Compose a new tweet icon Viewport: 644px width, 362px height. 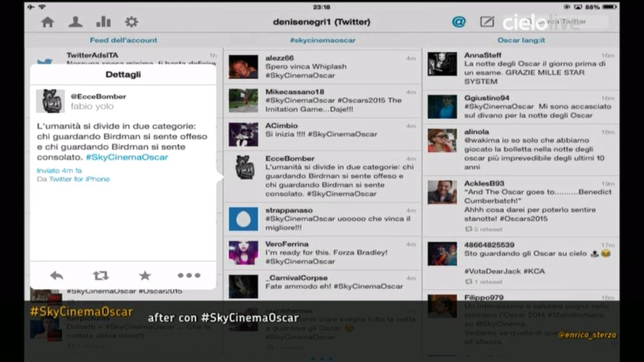(x=487, y=22)
